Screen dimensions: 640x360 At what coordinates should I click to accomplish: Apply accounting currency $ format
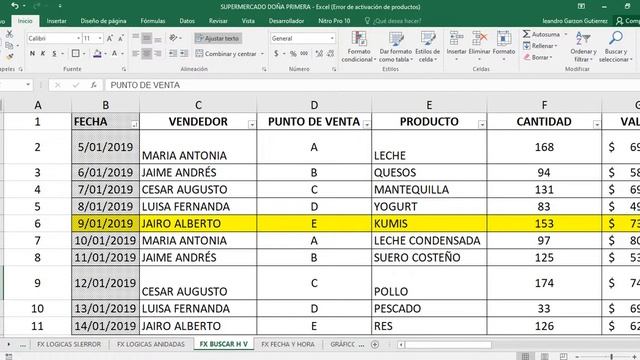coord(276,53)
